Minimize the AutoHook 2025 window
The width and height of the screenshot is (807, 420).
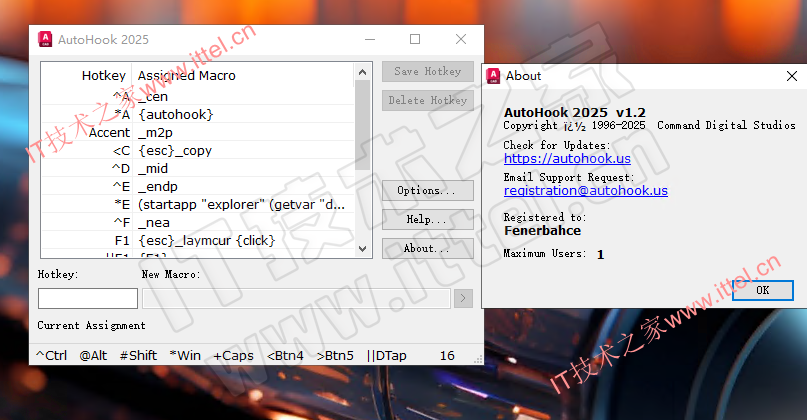pyautogui.click(x=370, y=39)
